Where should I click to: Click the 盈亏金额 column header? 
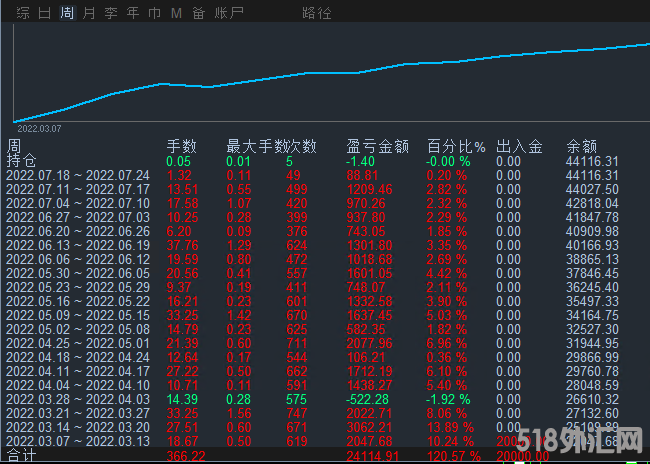(377, 146)
